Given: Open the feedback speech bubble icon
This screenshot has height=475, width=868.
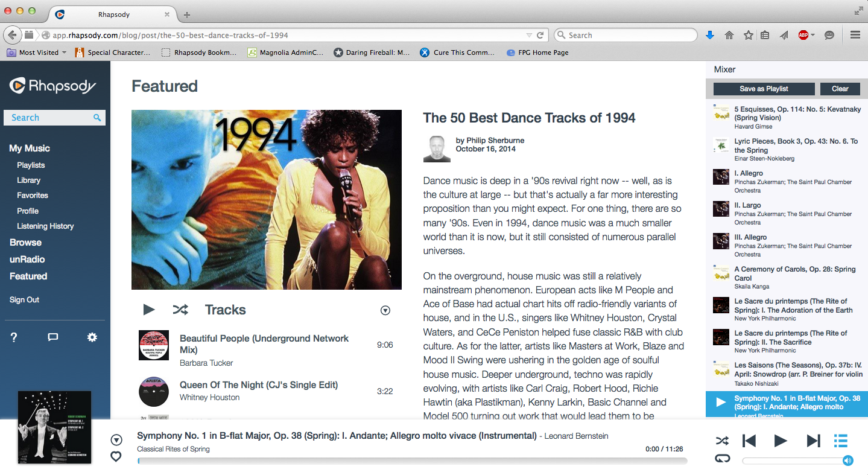Looking at the screenshot, I should tap(53, 337).
